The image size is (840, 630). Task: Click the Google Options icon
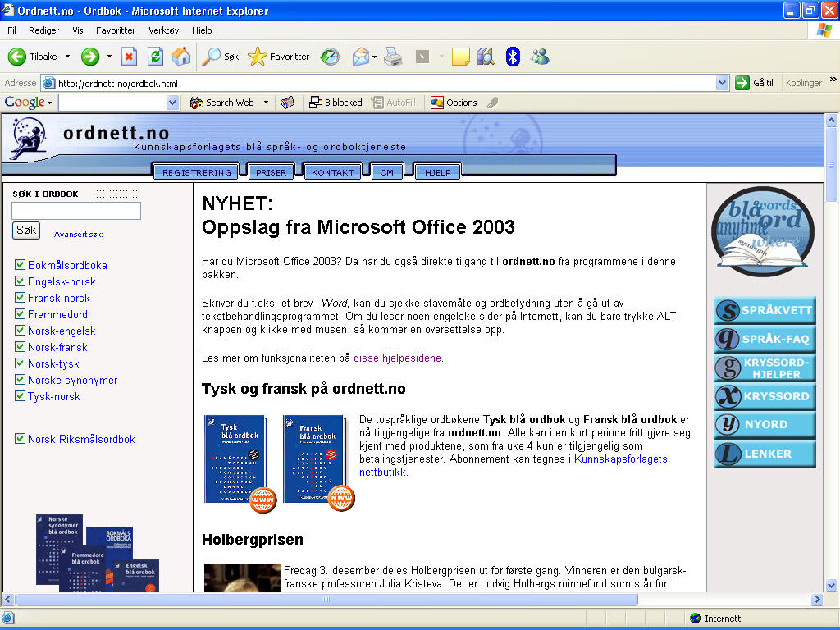(x=454, y=103)
